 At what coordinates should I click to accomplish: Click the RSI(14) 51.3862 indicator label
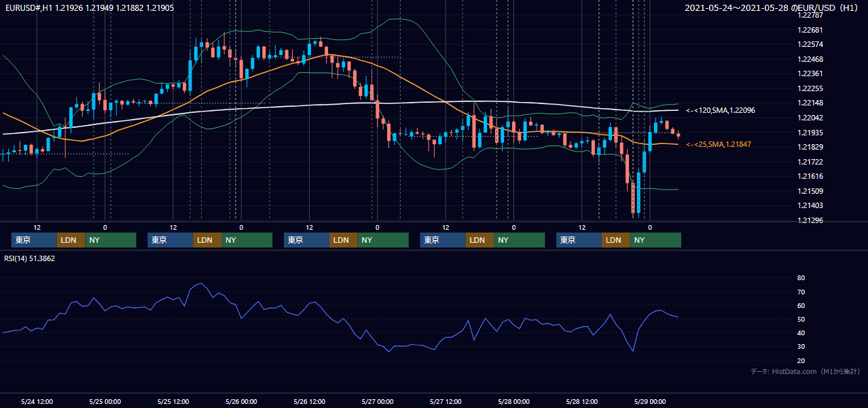[x=30, y=258]
